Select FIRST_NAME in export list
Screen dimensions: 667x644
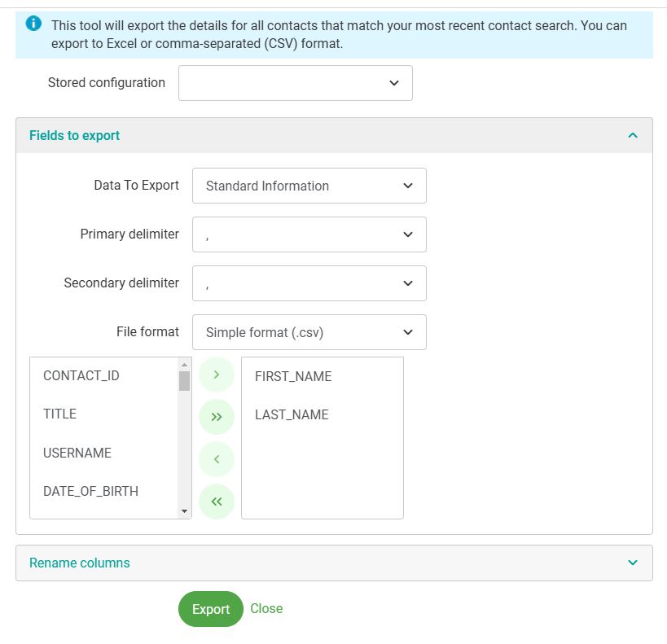293,376
